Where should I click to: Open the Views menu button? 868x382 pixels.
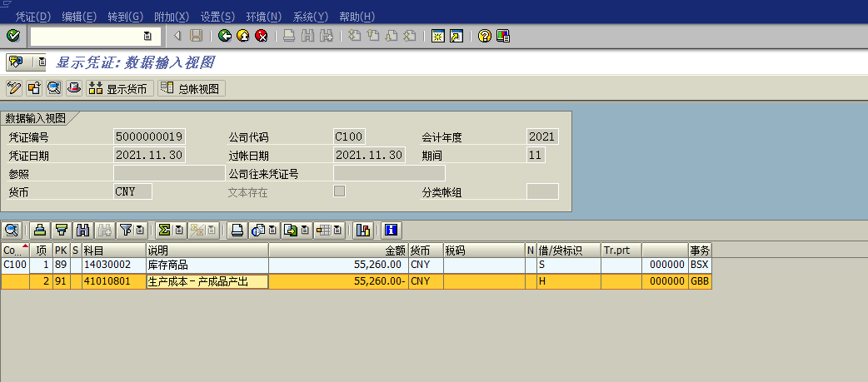tap(263, 230)
